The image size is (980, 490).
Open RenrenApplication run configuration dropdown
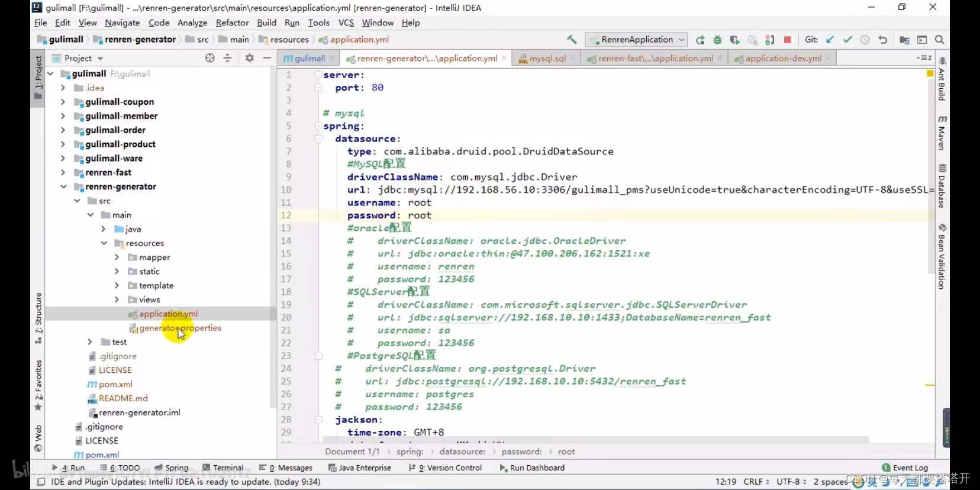[x=637, y=40]
